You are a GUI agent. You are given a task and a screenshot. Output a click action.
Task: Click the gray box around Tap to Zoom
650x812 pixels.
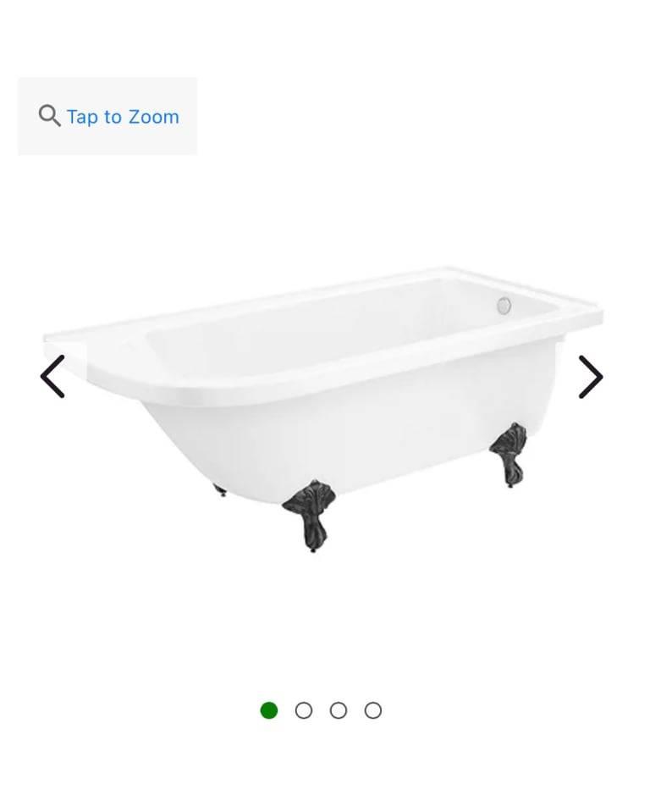[107, 116]
